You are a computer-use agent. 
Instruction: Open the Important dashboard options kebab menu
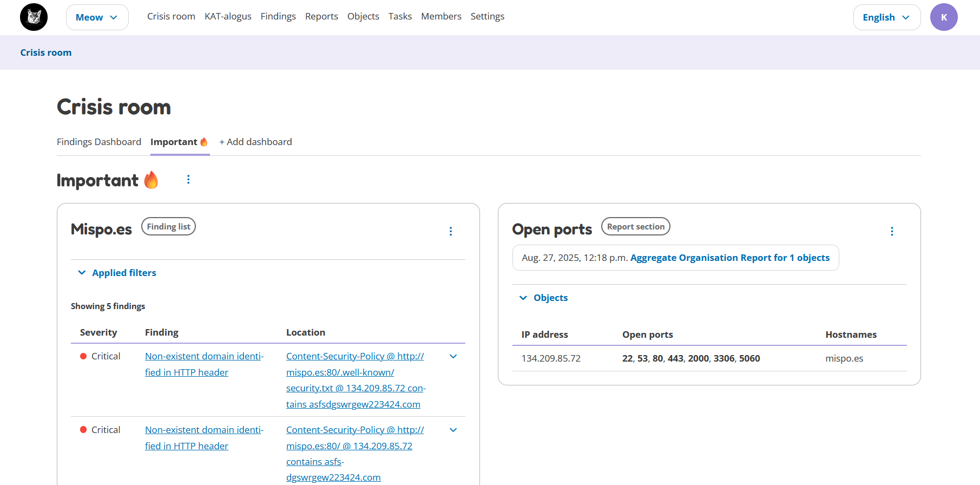[x=188, y=179]
